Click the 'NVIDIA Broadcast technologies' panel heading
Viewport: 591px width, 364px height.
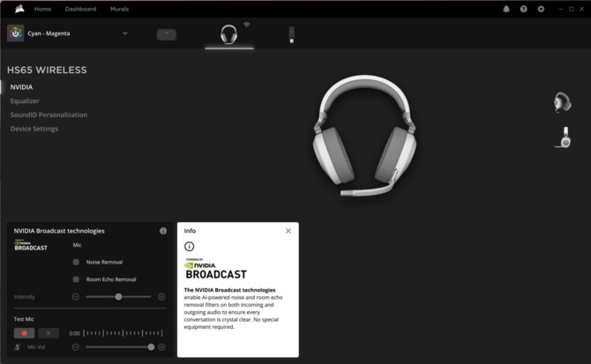[59, 231]
